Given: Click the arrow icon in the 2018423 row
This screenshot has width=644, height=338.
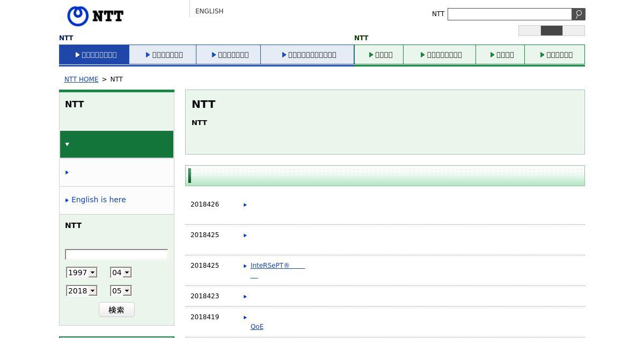Looking at the screenshot, I should (245, 297).
